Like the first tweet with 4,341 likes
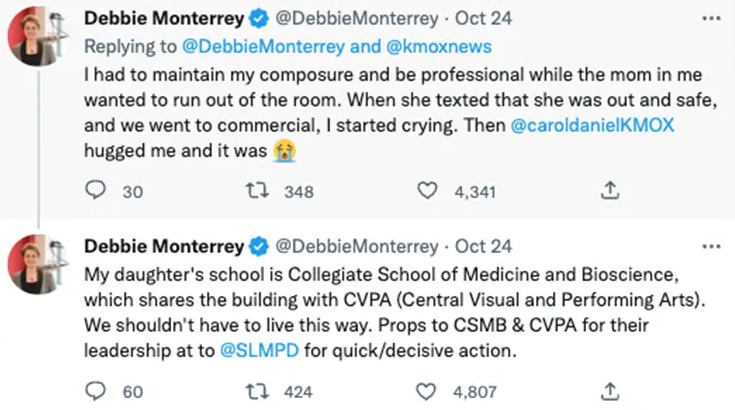This screenshot has height=410, width=735. [428, 192]
